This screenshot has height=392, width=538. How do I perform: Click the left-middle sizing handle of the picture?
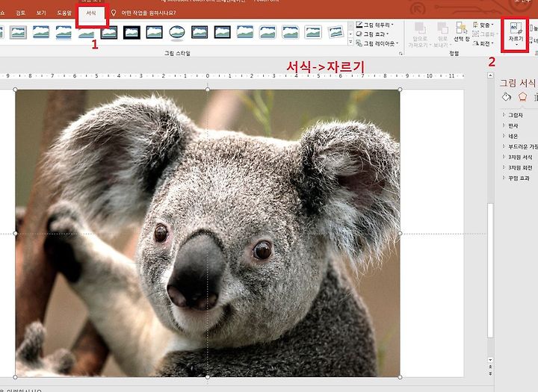[x=15, y=233]
